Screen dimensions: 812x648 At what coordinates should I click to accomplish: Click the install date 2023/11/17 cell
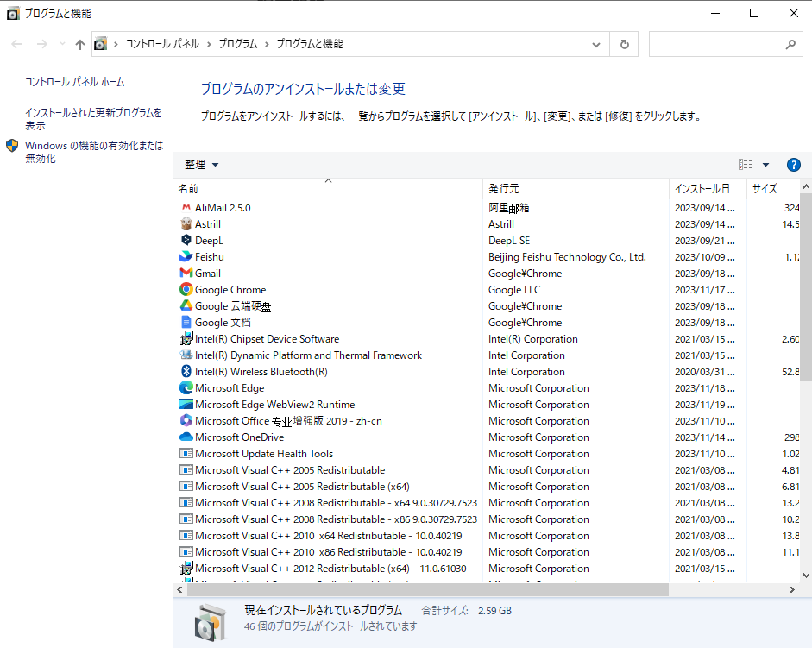coord(704,290)
